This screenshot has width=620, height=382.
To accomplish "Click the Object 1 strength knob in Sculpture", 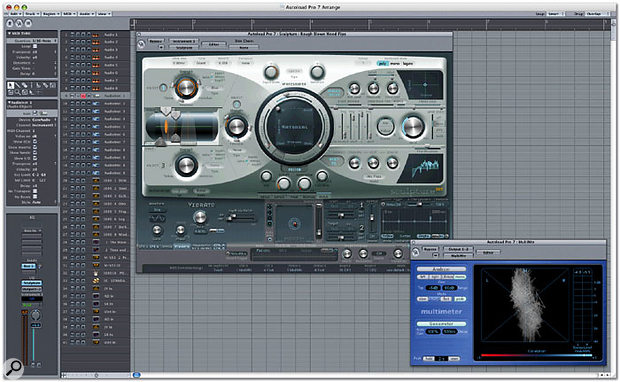I will pos(186,87).
